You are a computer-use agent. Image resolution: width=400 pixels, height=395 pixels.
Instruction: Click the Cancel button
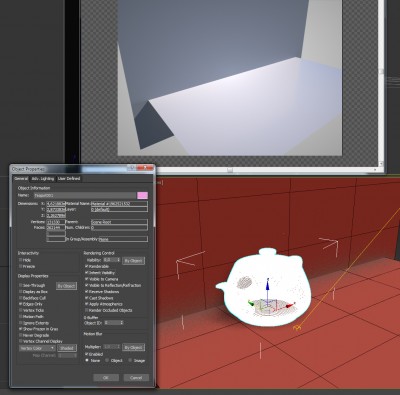pyautogui.click(x=136, y=378)
